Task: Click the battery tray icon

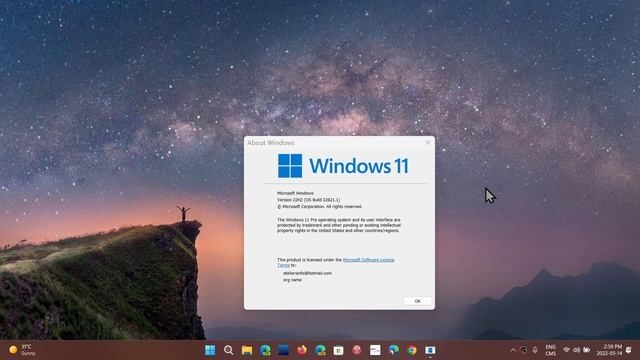Action: [x=587, y=350]
